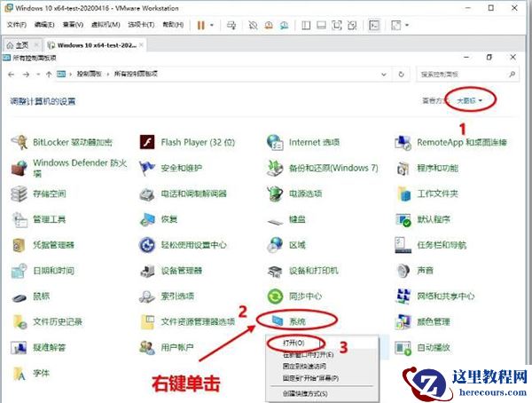Select 固定到快速访问 in context menu
This screenshot has width=532, height=403.
click(304, 367)
